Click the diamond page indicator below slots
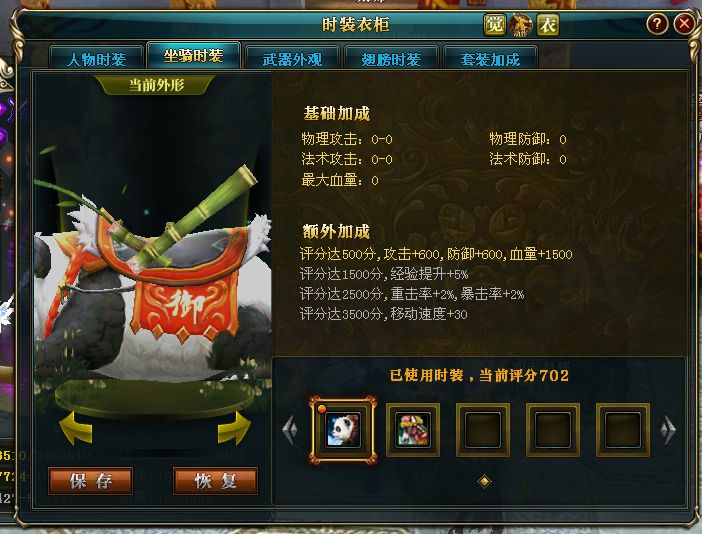The width and height of the screenshot is (702, 534). (x=484, y=481)
